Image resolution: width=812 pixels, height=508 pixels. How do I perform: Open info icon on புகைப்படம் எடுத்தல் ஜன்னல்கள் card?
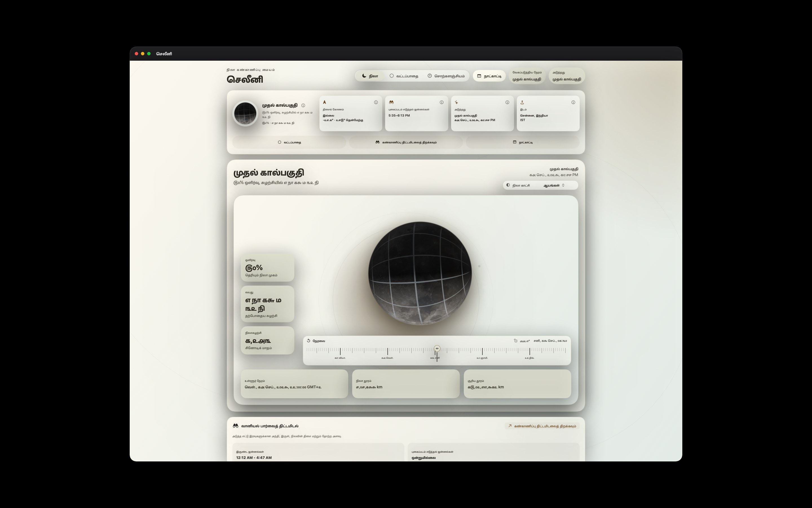click(442, 102)
